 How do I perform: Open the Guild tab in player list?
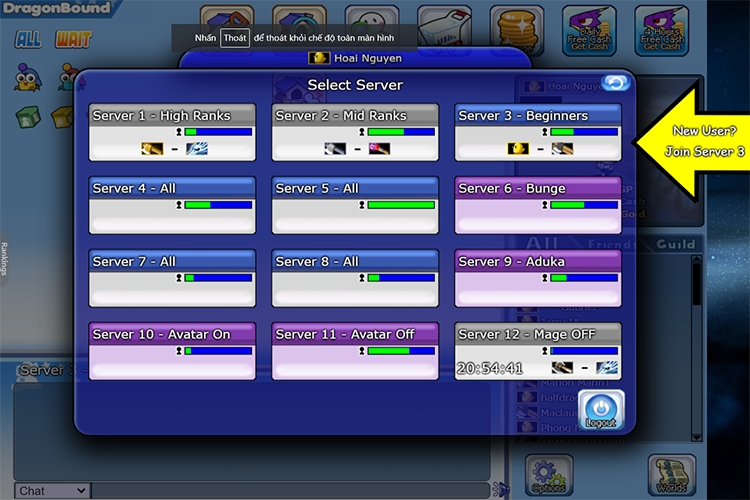[675, 244]
